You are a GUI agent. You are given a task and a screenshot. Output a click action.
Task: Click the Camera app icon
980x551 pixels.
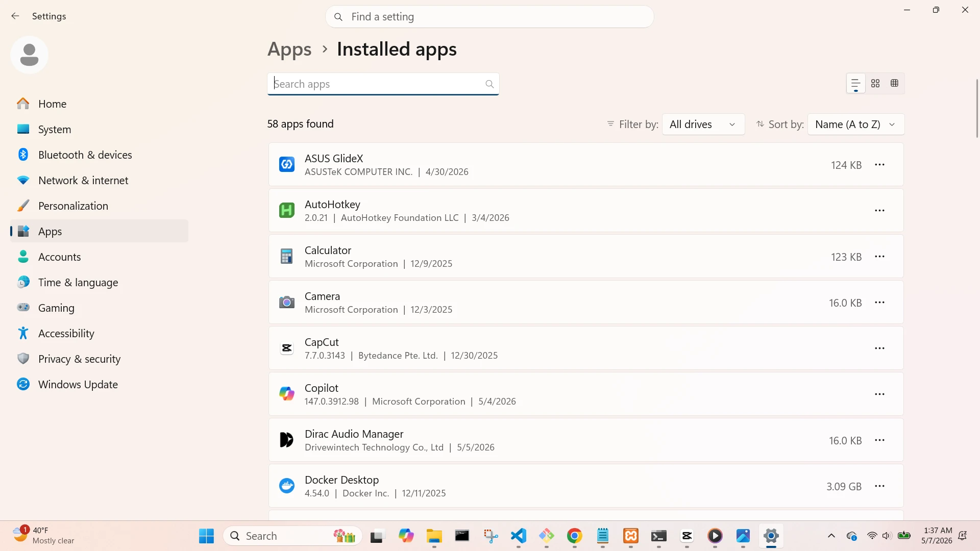(287, 302)
